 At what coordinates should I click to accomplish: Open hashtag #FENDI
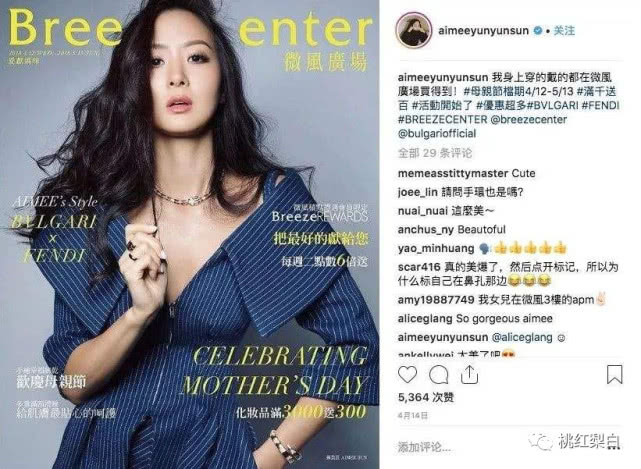click(x=601, y=105)
